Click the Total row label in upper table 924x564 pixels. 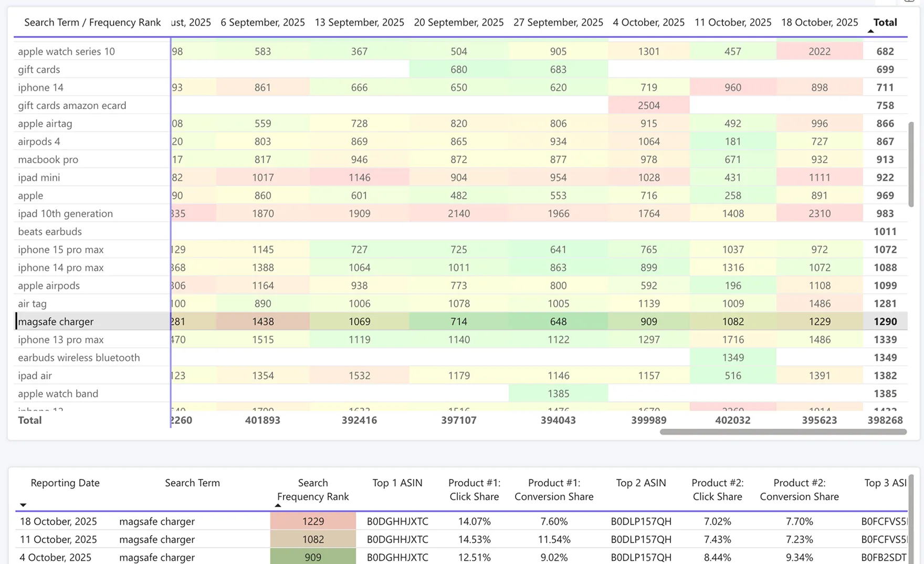(30, 420)
